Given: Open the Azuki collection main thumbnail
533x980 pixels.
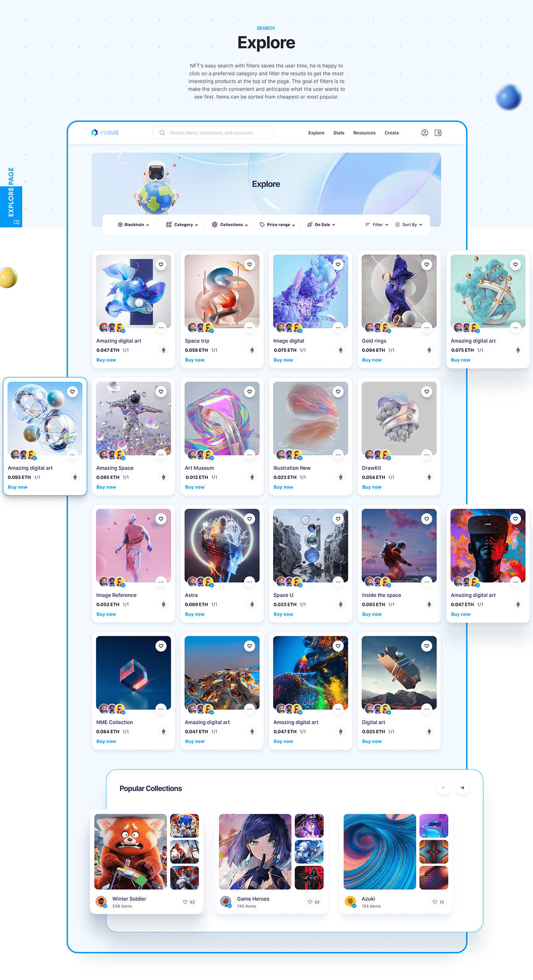Looking at the screenshot, I should click(380, 852).
